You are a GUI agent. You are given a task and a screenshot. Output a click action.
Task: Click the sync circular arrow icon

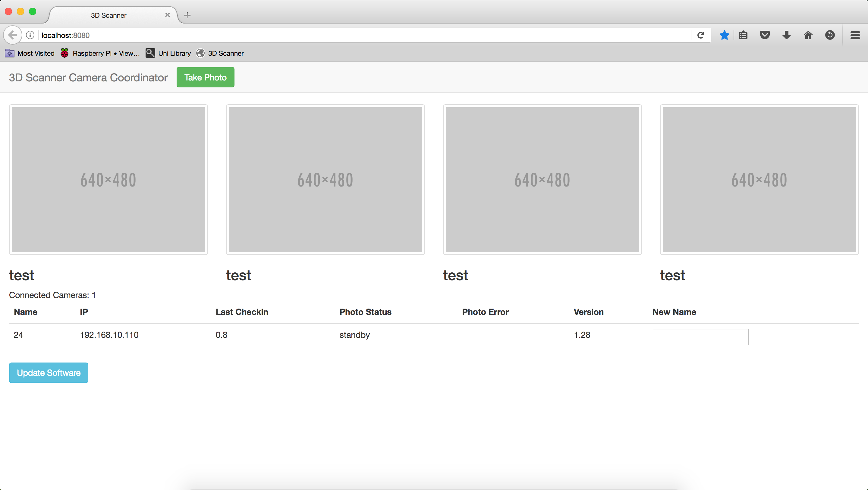[x=830, y=35]
